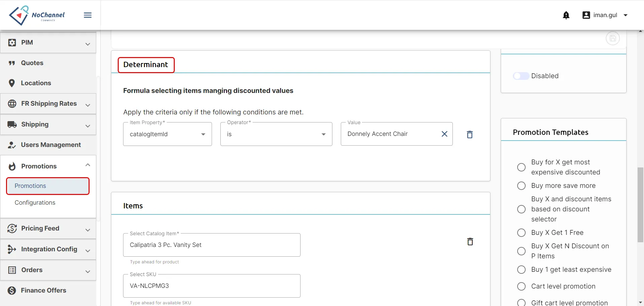The image size is (644, 306).
Task: Click the Finance Offers dollar icon
Action: click(x=12, y=291)
